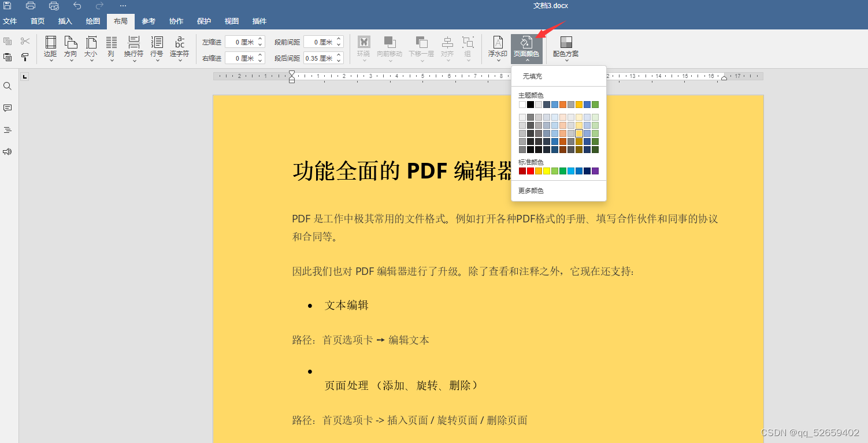Switch to the 绘图 tab
The width and height of the screenshot is (868, 443).
[x=93, y=21]
